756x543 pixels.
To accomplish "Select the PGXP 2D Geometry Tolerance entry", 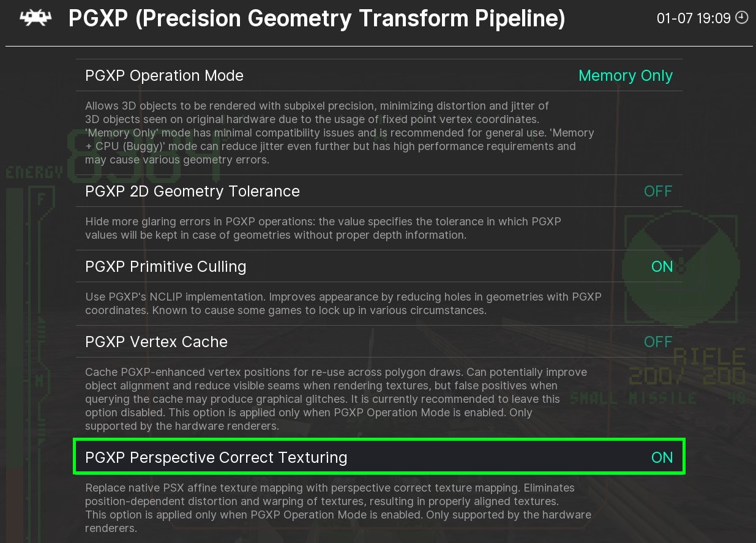I will [x=192, y=191].
